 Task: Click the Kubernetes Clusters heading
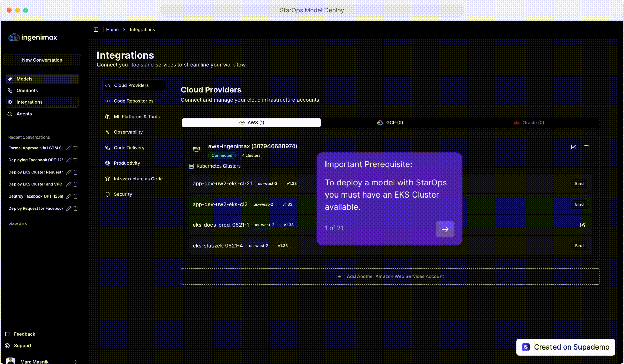pos(219,166)
